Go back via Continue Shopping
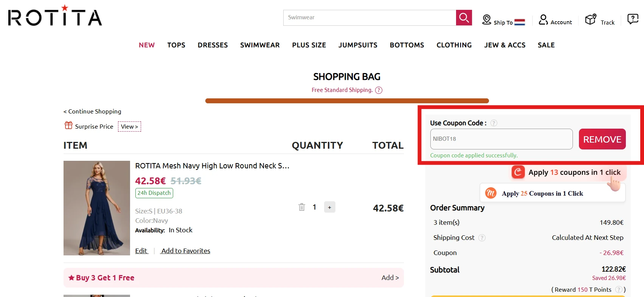 coord(92,111)
